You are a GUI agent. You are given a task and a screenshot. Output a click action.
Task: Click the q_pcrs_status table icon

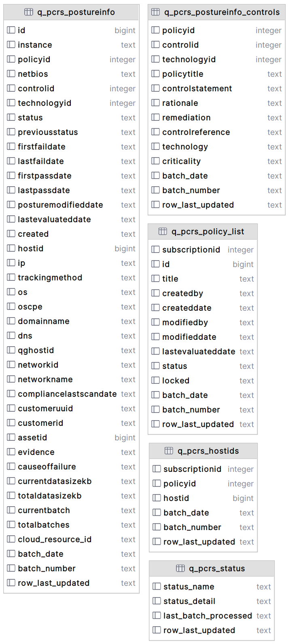(180, 568)
